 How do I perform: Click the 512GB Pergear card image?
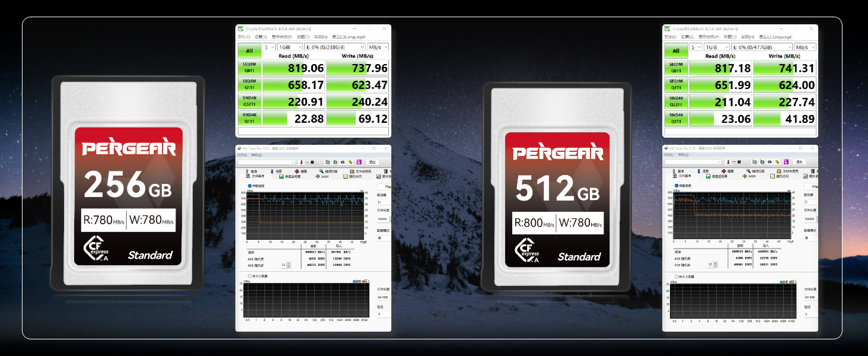pos(557,187)
